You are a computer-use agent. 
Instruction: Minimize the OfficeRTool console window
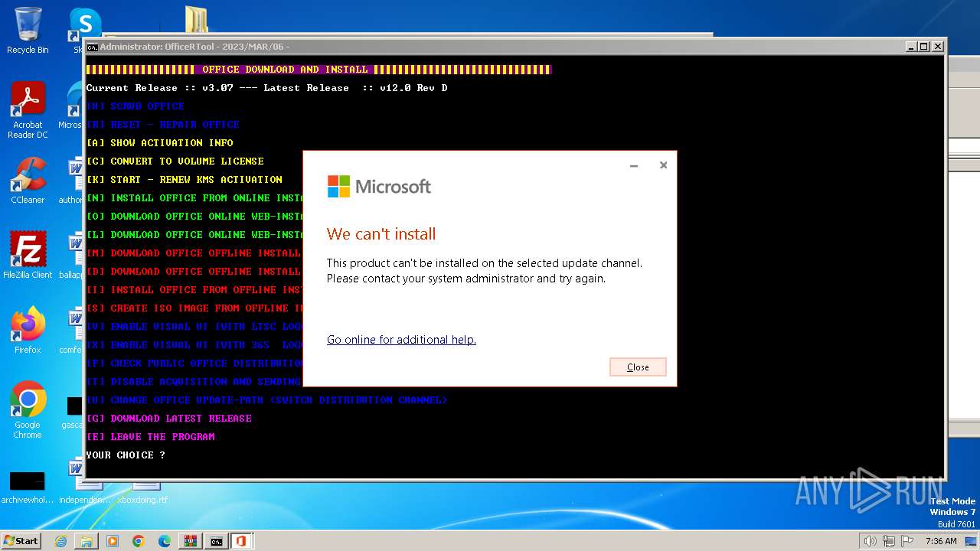click(910, 47)
